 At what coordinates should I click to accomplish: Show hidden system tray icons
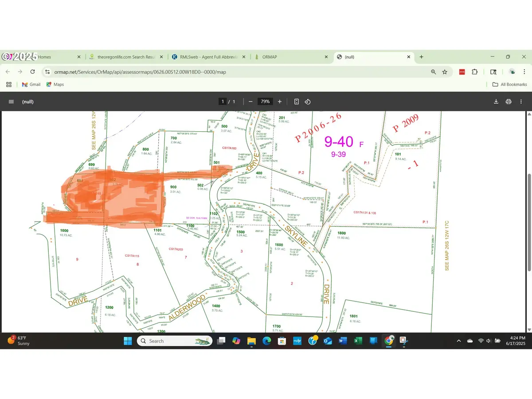[x=459, y=340]
